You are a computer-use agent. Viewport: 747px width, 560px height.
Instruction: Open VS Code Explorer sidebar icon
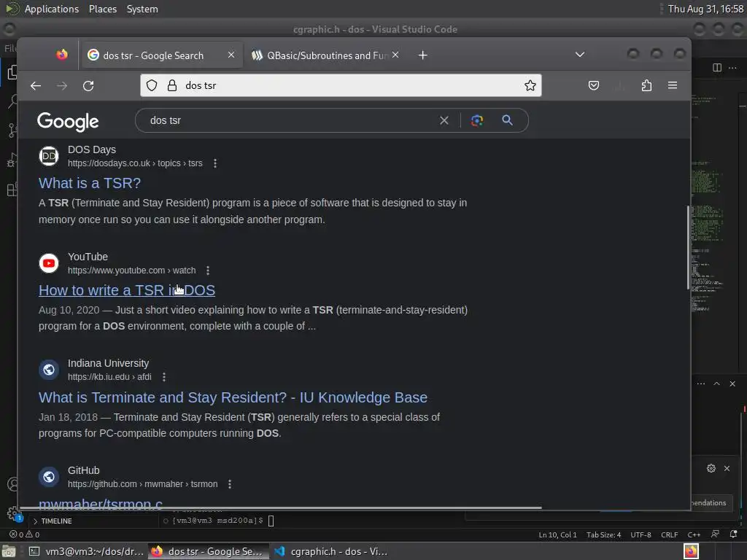[x=12, y=72]
